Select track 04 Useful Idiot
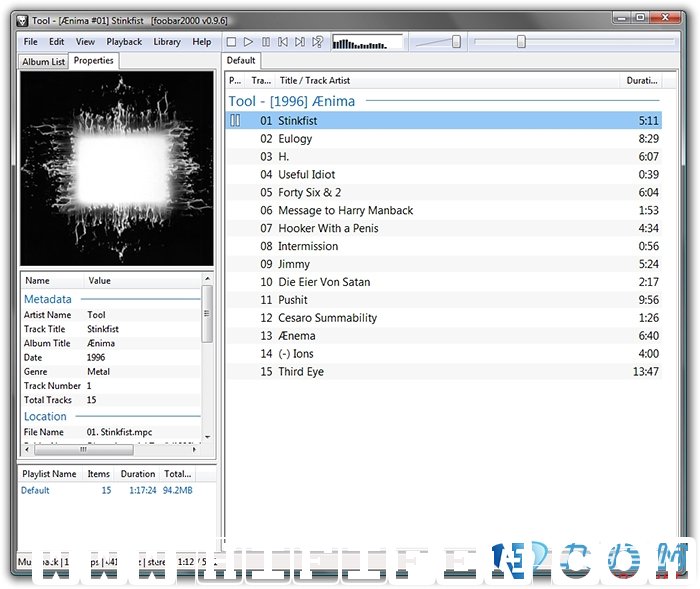The height and width of the screenshot is (589, 700). (x=444, y=174)
